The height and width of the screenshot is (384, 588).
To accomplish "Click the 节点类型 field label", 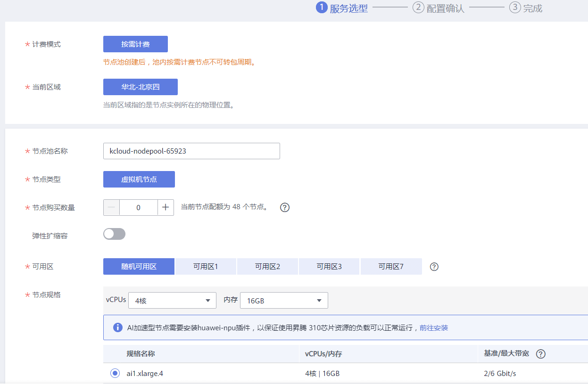I will [46, 179].
